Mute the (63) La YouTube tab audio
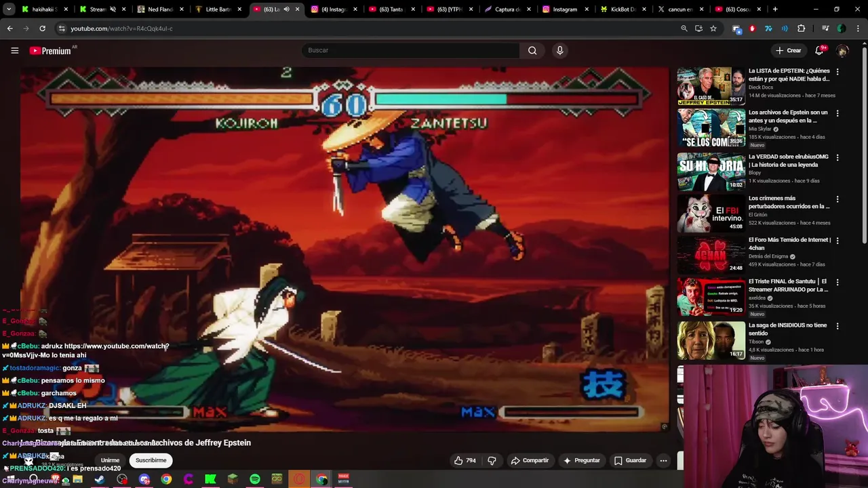Screen dimensions: 868x488 286,9
